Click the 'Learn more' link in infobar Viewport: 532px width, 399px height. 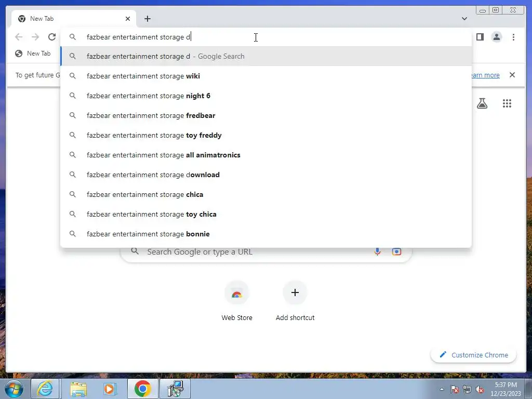coord(486,75)
